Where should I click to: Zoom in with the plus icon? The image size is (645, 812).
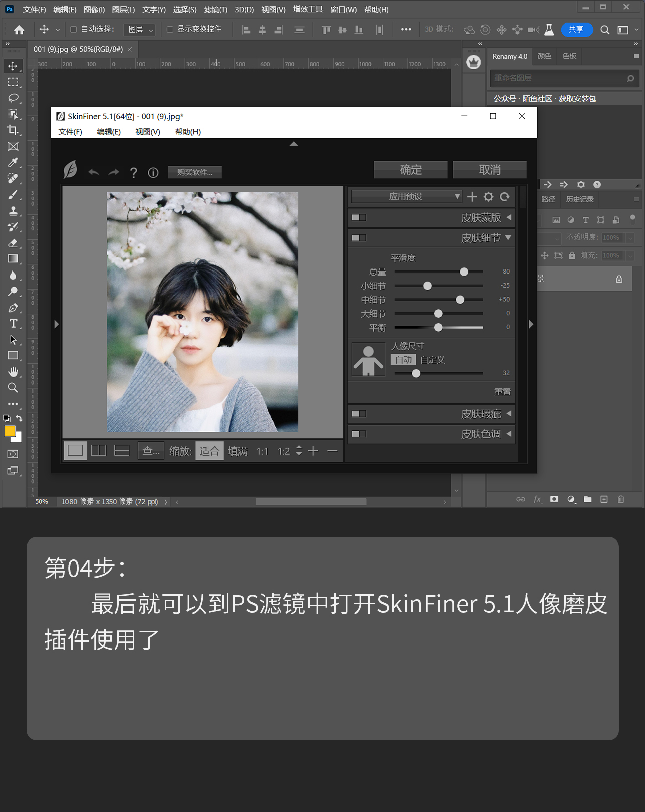point(313,451)
